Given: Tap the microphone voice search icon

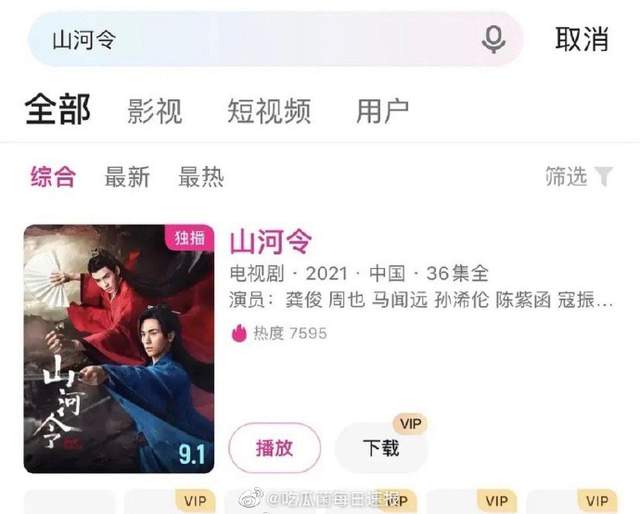Looking at the screenshot, I should [x=493, y=39].
